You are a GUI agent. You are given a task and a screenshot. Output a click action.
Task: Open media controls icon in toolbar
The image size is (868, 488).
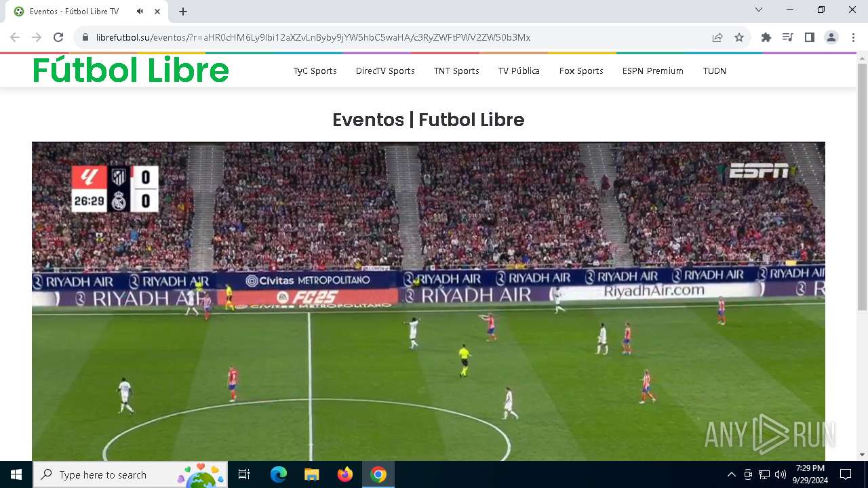click(788, 37)
